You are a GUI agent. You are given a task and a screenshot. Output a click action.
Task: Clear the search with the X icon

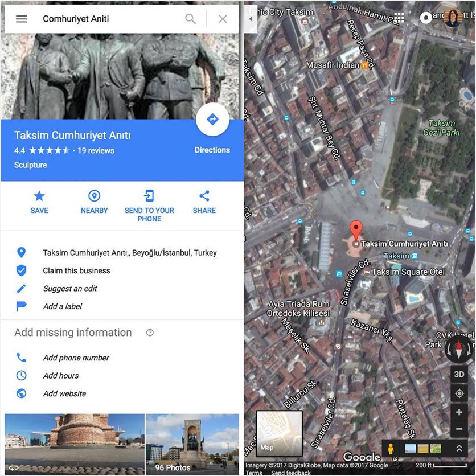(x=223, y=19)
